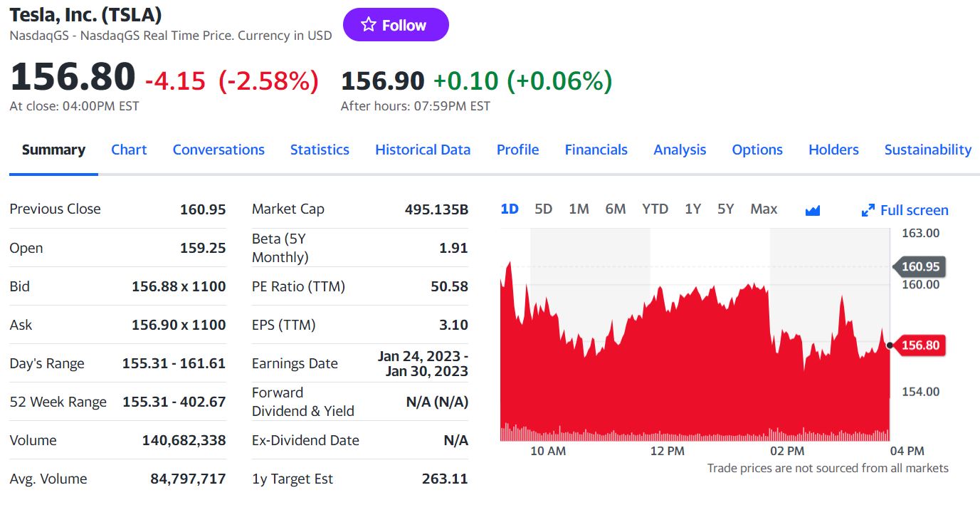The image size is (980, 505).
Task: Open the Sustainability tab
Action: click(x=927, y=150)
